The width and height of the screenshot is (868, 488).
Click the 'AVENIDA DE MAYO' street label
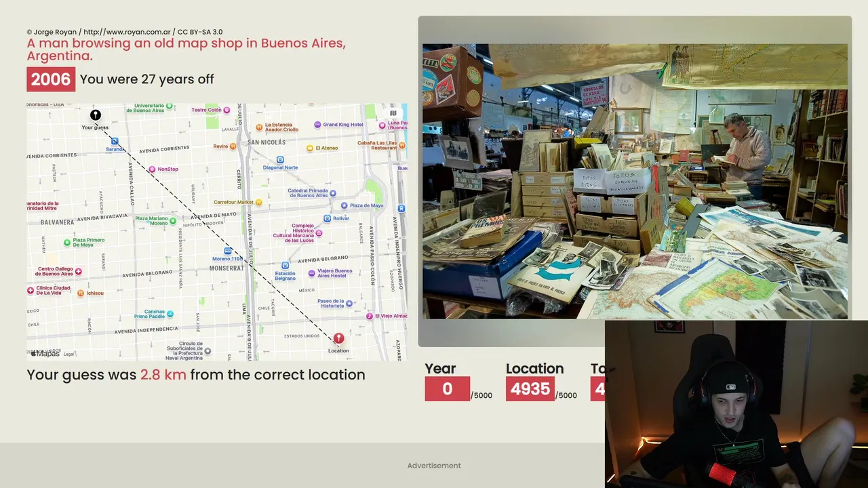tap(214, 214)
